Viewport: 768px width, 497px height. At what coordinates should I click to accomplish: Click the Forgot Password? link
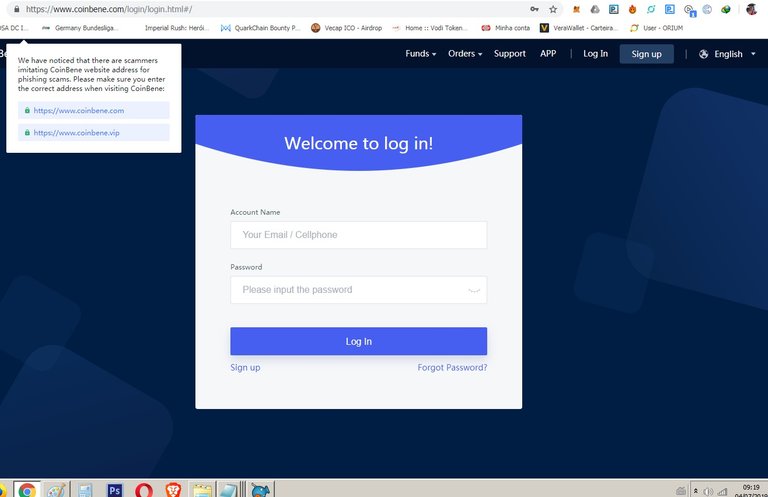[452, 367]
